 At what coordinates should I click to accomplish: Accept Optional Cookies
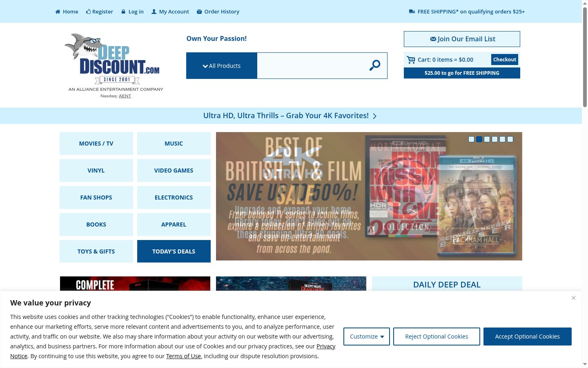pos(528,337)
